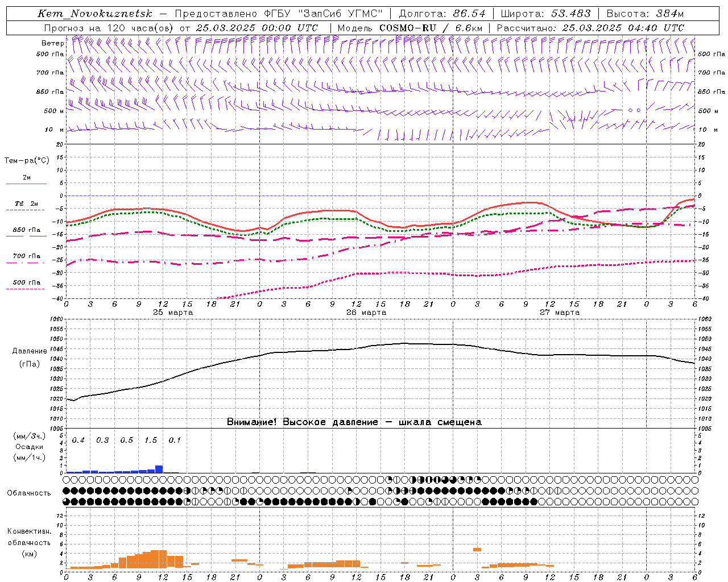Click the "Модель COSMO-RU / 6.6км" model label

click(x=410, y=27)
